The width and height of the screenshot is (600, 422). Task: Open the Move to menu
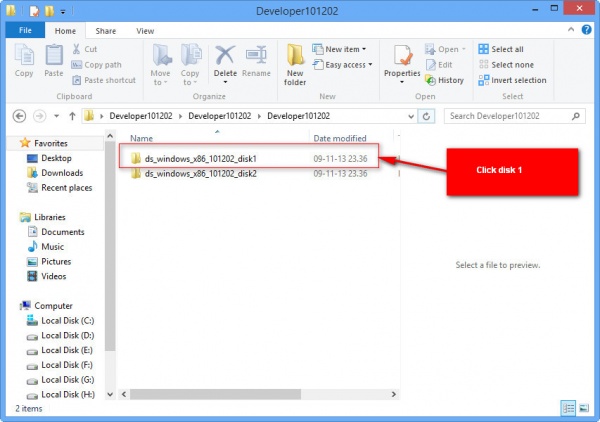(x=160, y=64)
